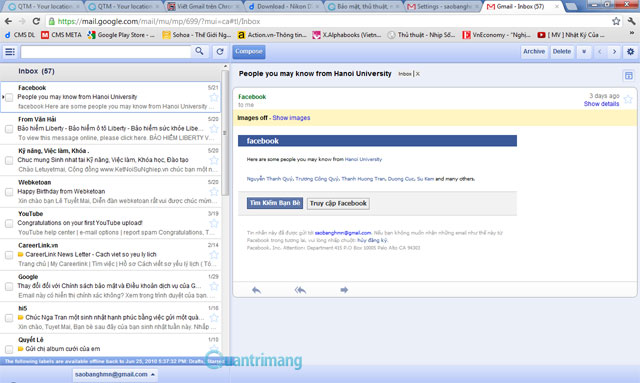Star the open Facebook message in header
Screen dimensions: 640x383
click(x=628, y=99)
